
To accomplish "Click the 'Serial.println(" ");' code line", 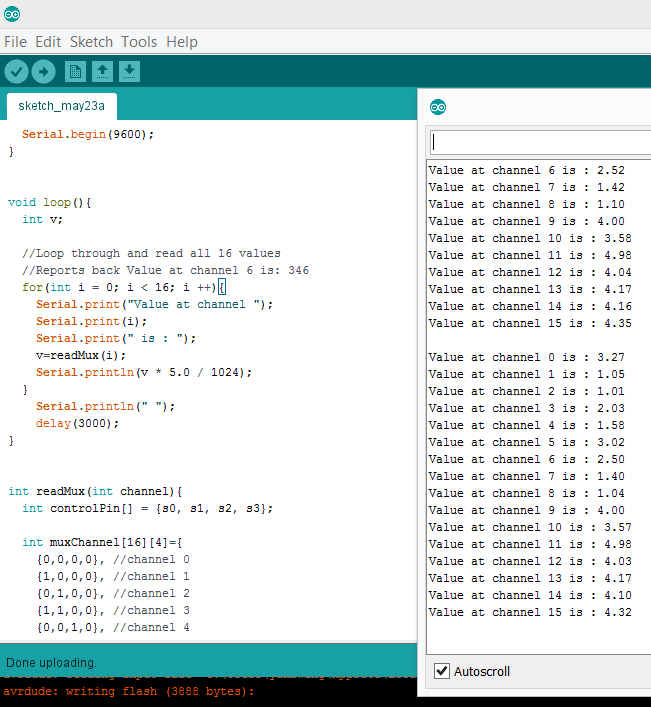I will pos(105,406).
